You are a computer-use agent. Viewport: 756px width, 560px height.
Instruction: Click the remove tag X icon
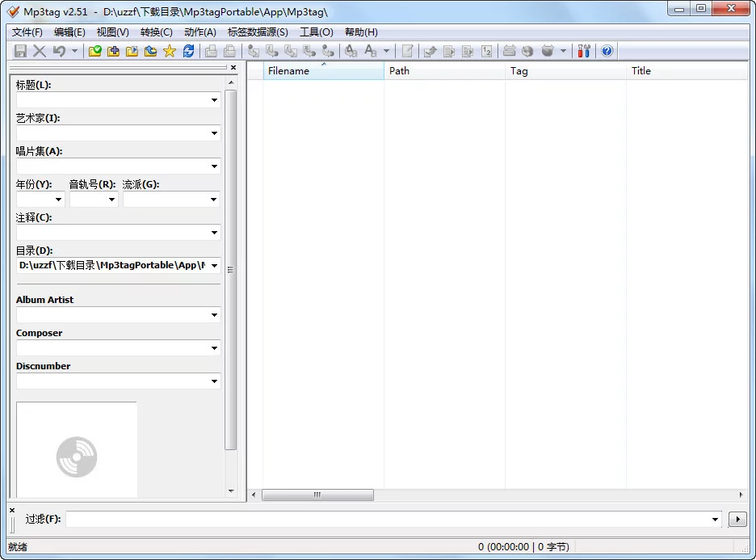coord(40,51)
